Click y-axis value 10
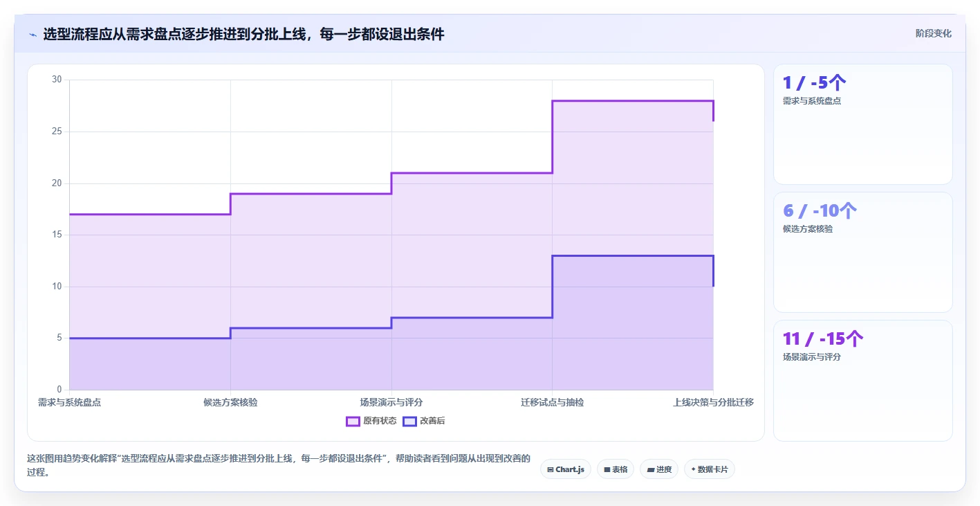 coord(57,287)
